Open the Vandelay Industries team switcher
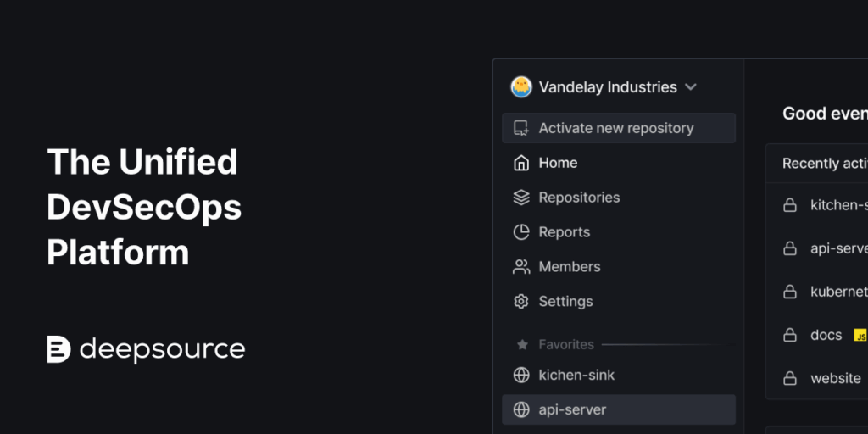This screenshot has width=868, height=434. [x=604, y=87]
